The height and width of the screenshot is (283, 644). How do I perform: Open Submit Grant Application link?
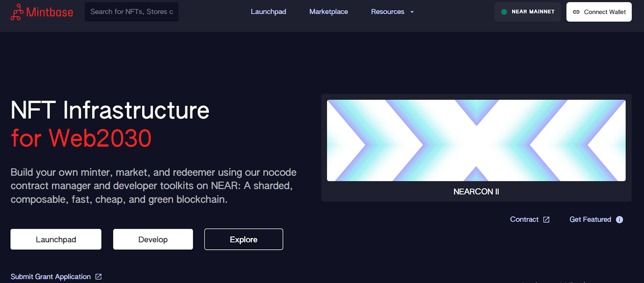(x=51, y=277)
